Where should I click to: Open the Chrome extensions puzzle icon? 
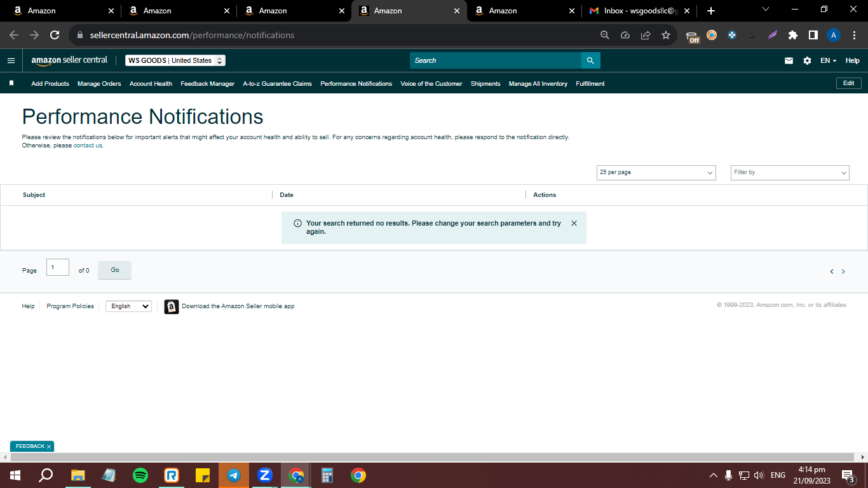tap(792, 35)
